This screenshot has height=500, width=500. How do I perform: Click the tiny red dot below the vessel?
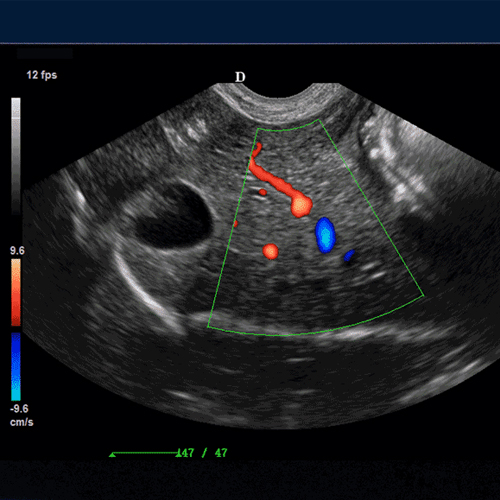(x=263, y=192)
